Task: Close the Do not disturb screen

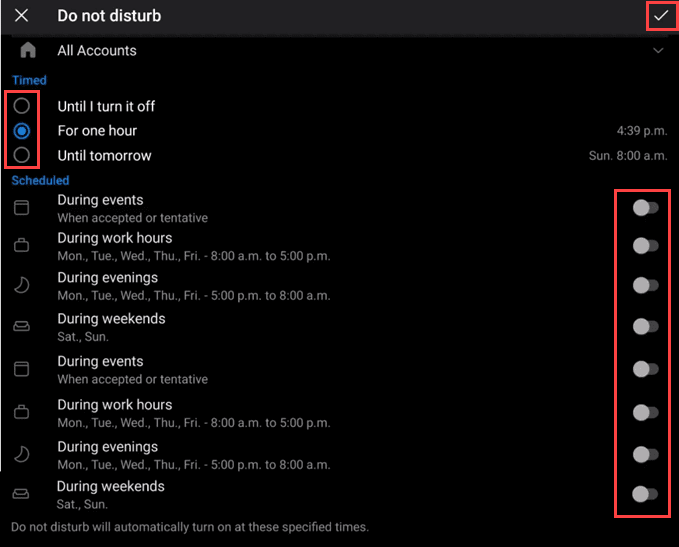Action: tap(21, 16)
